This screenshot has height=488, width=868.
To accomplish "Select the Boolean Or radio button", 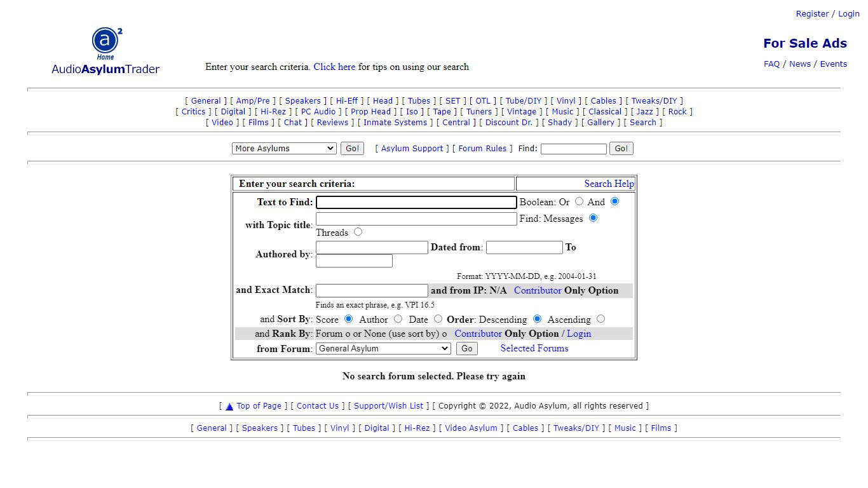I will click(x=579, y=201).
